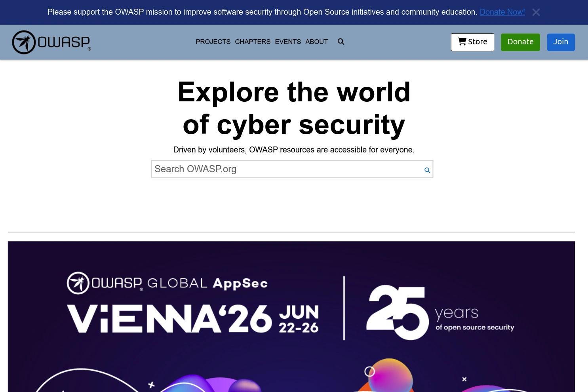
Task: Click the blue Join button
Action: pyautogui.click(x=561, y=42)
